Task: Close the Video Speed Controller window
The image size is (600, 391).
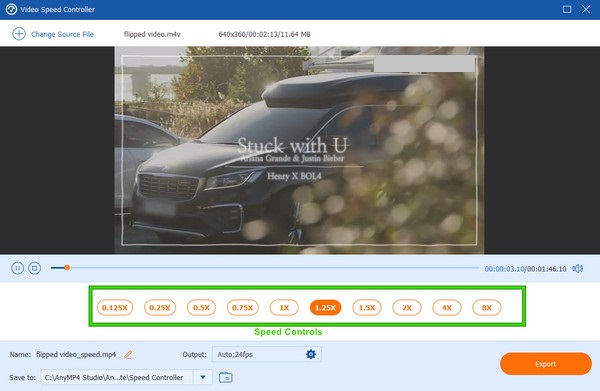Action: pyautogui.click(x=586, y=9)
